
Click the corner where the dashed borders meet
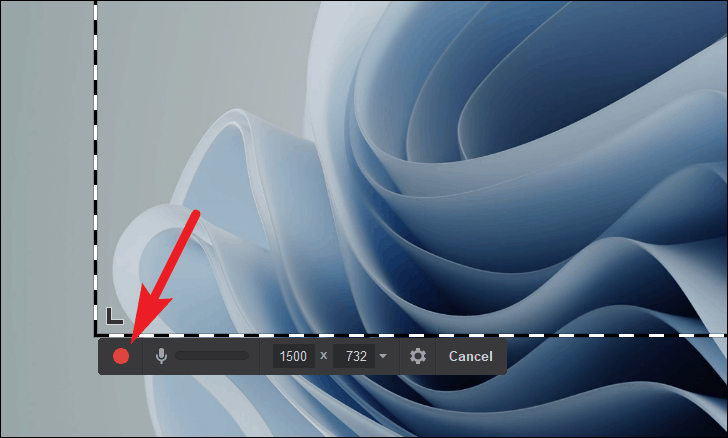[96, 335]
